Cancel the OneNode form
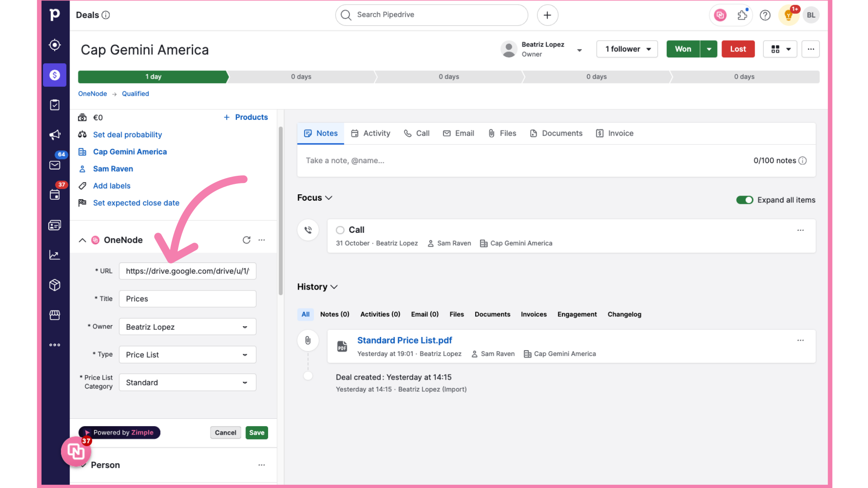 point(226,433)
